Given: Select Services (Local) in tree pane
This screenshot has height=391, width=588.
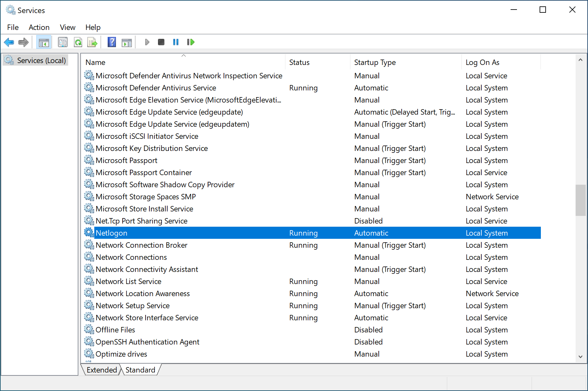Looking at the screenshot, I should [41, 60].
